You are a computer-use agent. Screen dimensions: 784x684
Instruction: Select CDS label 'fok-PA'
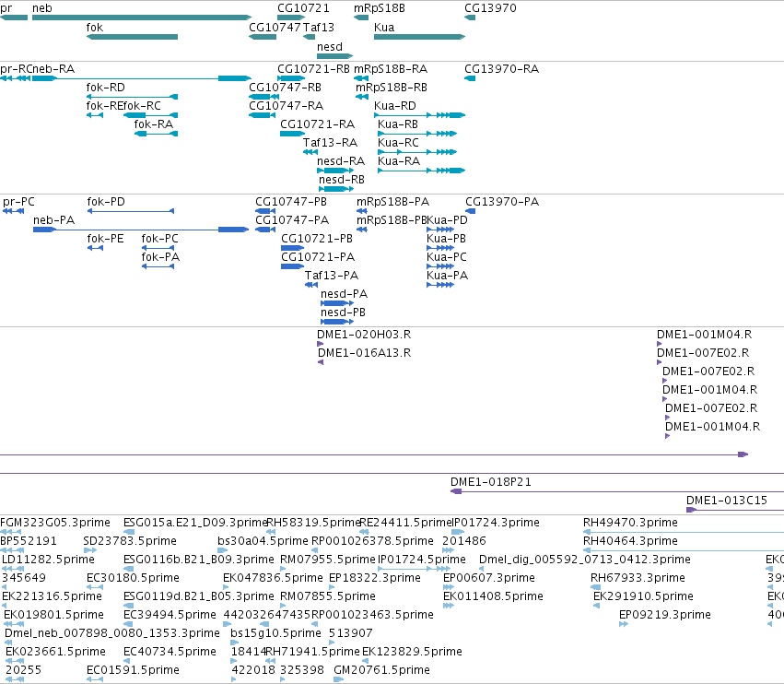pyautogui.click(x=160, y=256)
